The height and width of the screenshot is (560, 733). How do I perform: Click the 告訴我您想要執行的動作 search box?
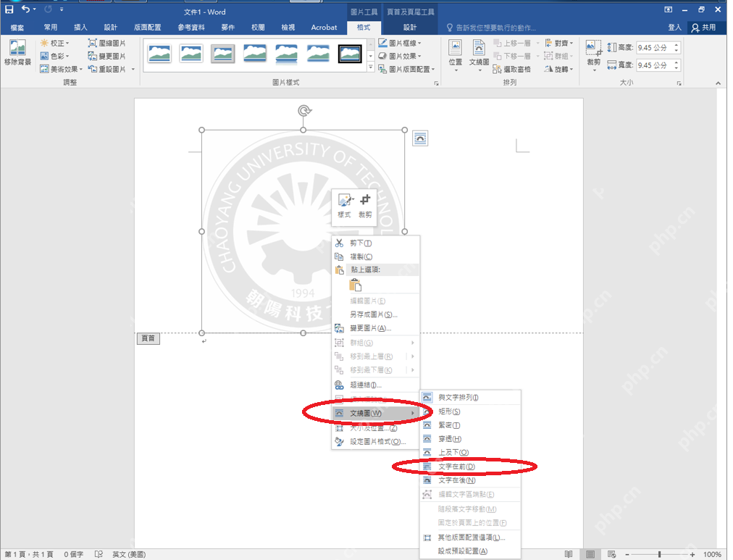click(491, 28)
